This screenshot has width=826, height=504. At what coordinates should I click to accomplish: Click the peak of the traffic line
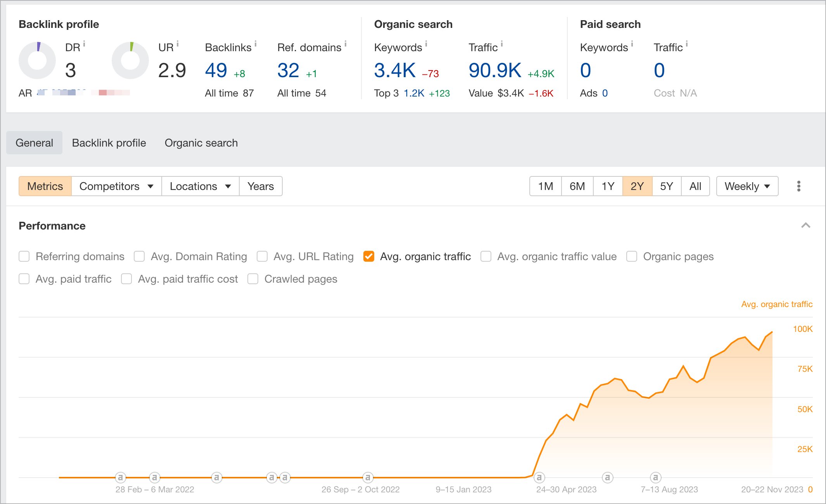[772, 332]
